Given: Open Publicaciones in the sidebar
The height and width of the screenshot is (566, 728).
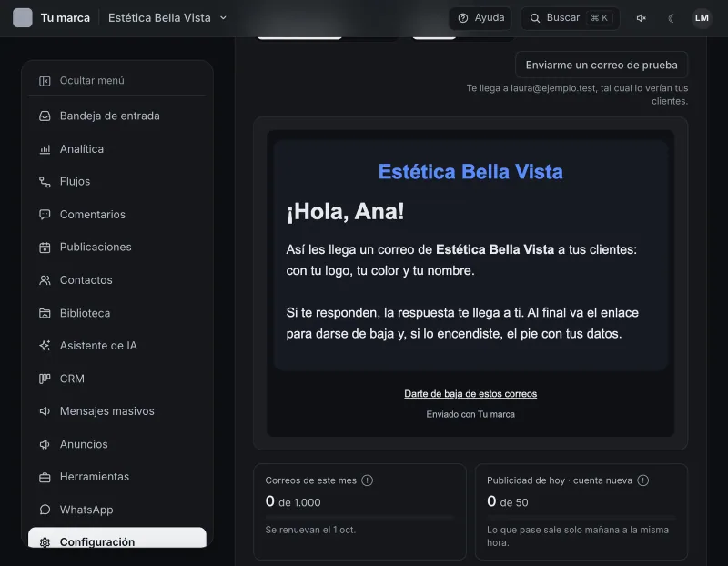Looking at the screenshot, I should 117,248.
